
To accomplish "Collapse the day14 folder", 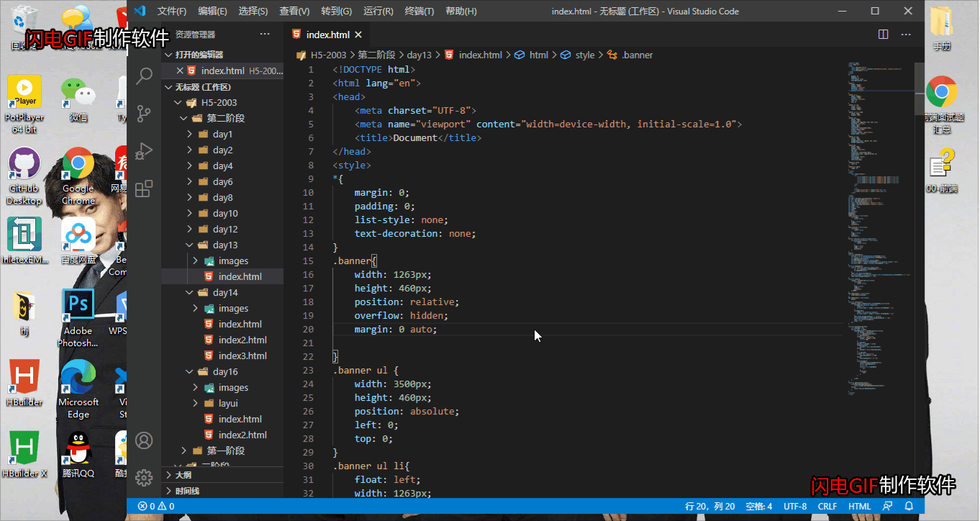I will click(224, 293).
